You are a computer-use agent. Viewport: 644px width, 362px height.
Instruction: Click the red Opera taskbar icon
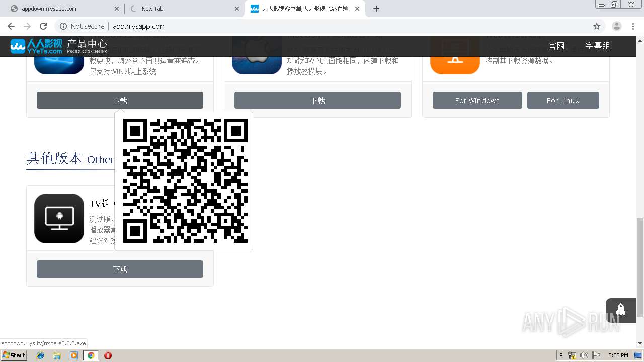[x=108, y=355]
